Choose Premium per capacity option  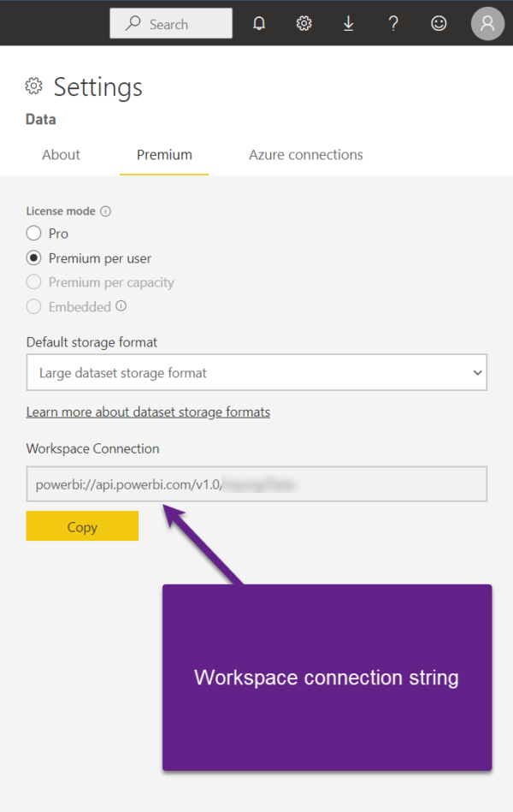(x=34, y=282)
